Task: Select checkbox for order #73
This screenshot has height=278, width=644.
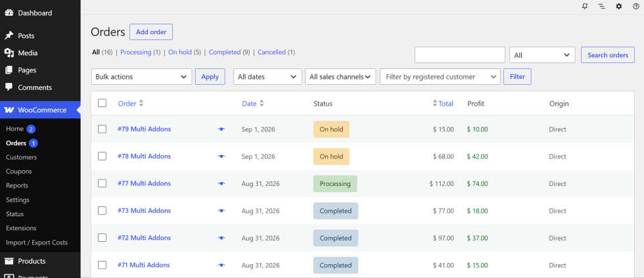Action: (x=103, y=211)
